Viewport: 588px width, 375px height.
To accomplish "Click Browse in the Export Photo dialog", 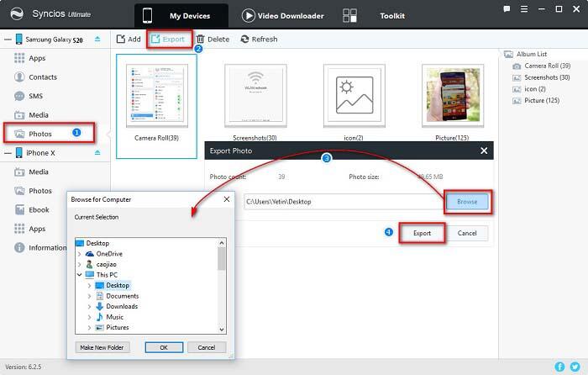I will pos(467,202).
